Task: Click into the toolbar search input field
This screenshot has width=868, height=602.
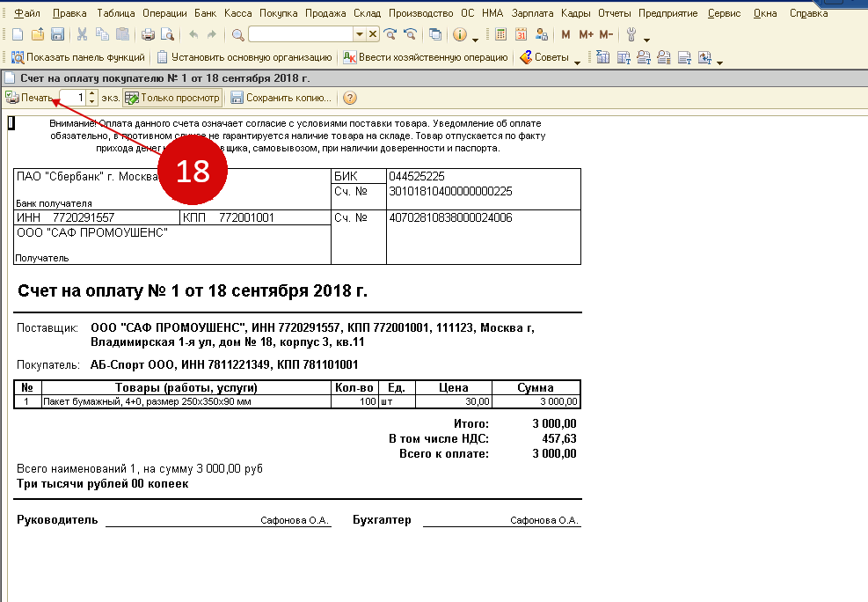Action: 301,34
